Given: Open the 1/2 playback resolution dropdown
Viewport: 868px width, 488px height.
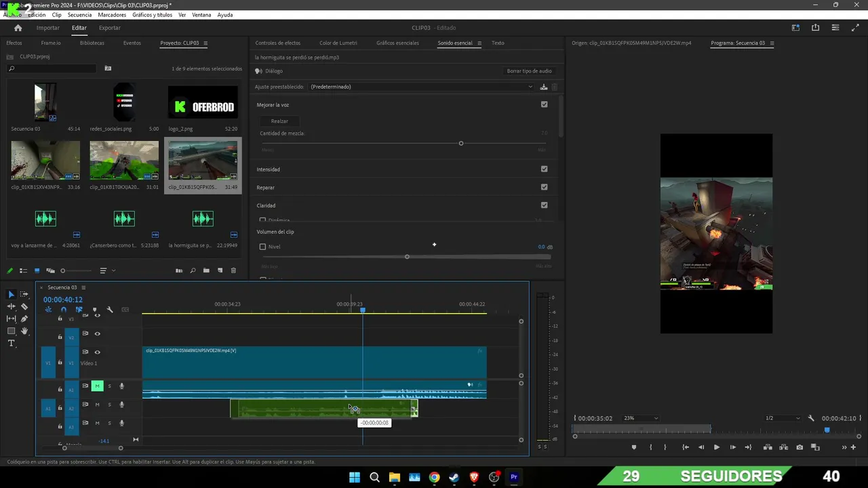Looking at the screenshot, I should [x=783, y=418].
